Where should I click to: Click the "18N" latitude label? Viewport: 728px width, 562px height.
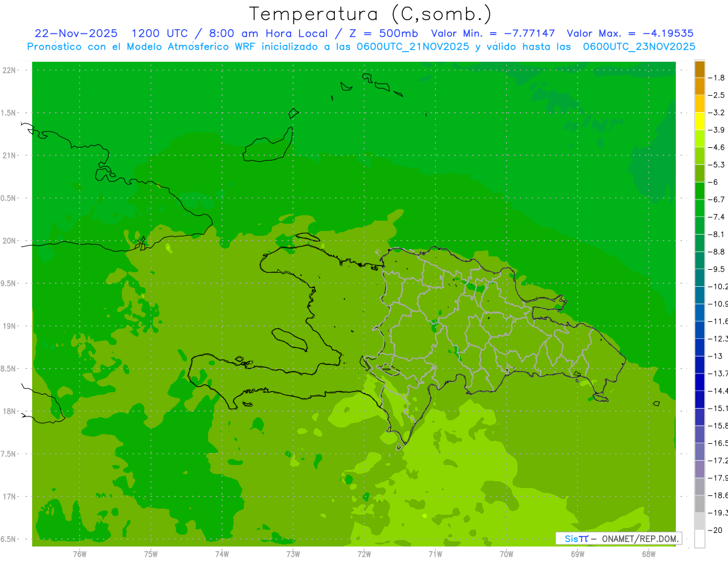tap(10, 412)
